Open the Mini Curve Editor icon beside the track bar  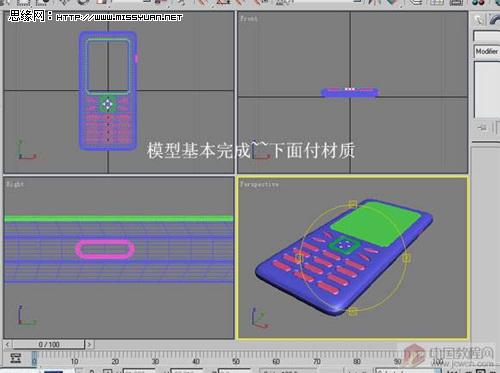[x=15, y=358]
